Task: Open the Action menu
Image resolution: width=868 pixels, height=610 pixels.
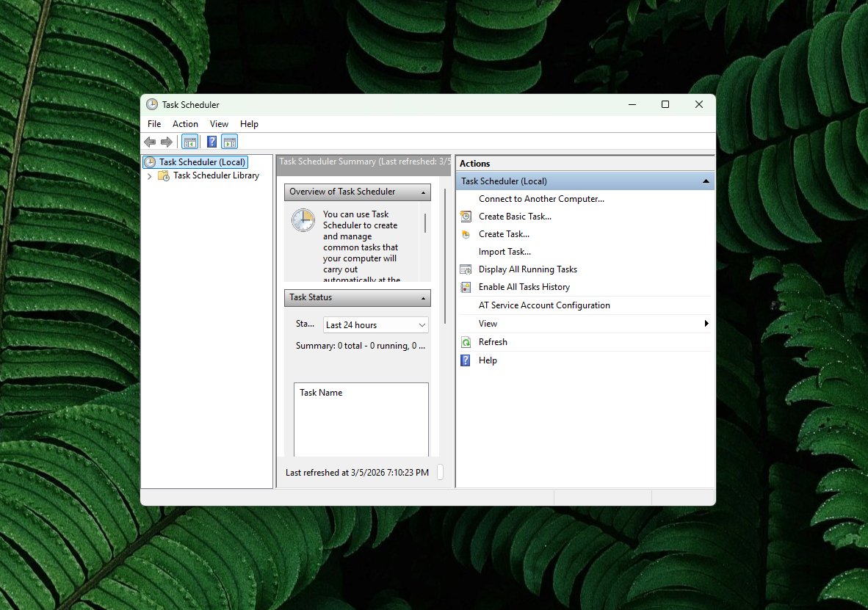Action: pos(185,124)
